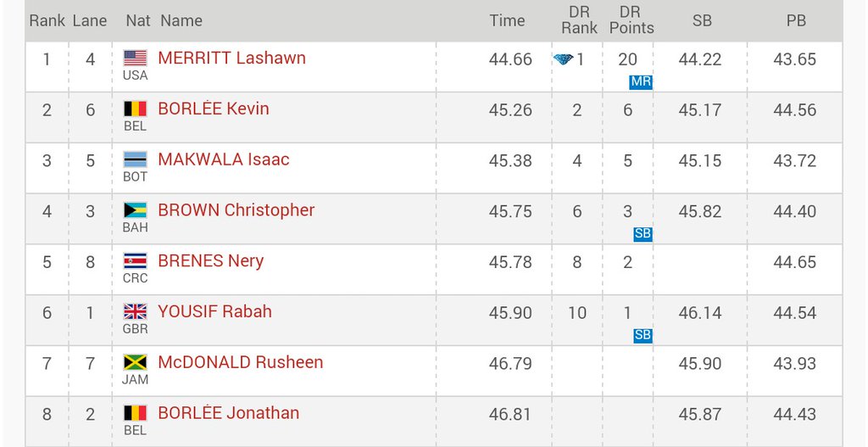This screenshot has width=868, height=447.
Task: Open MERRITT Lashawn's athlete profile
Action: tap(231, 59)
